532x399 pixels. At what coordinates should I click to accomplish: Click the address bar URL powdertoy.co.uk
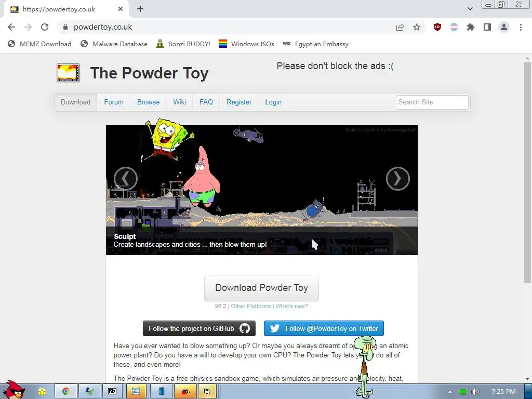pyautogui.click(x=103, y=27)
